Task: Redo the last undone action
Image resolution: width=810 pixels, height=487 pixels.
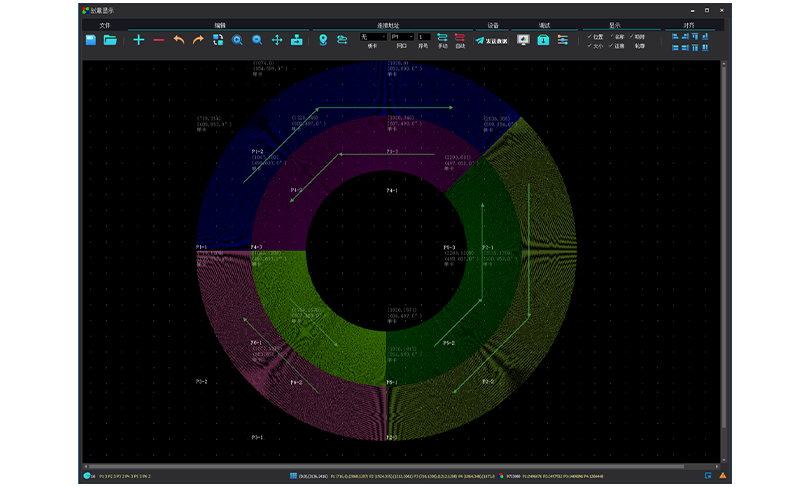Action: point(198,40)
